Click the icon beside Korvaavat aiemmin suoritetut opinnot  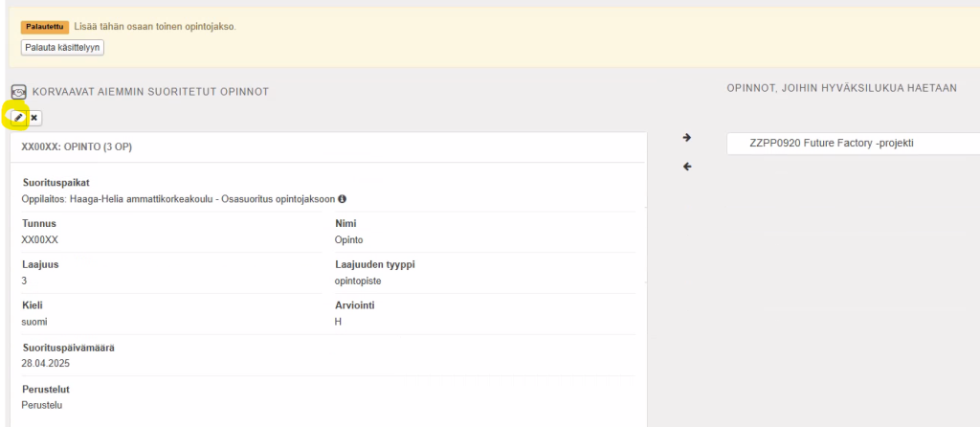point(18,91)
